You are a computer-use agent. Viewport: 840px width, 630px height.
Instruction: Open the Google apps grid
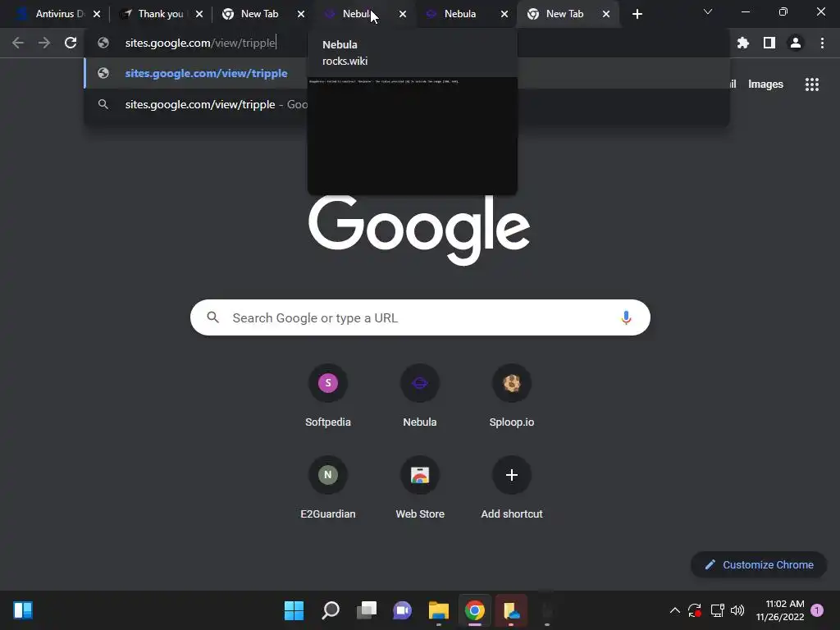pyautogui.click(x=811, y=84)
